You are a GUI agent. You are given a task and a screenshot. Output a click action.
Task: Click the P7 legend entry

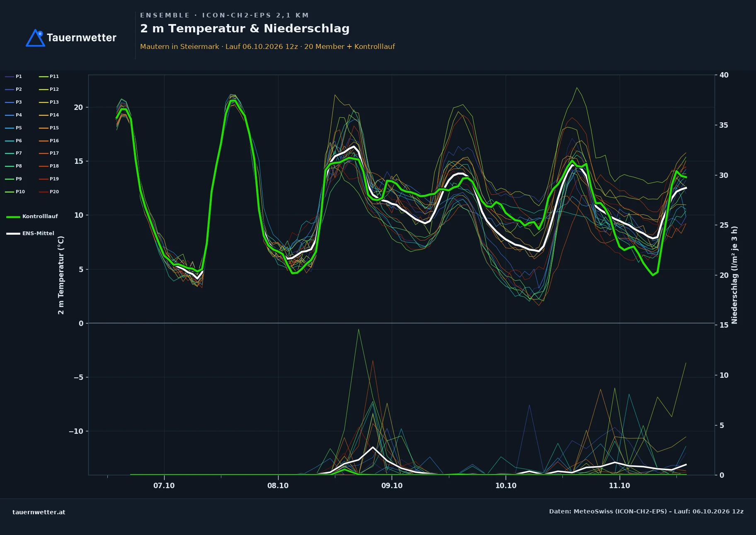click(x=14, y=153)
